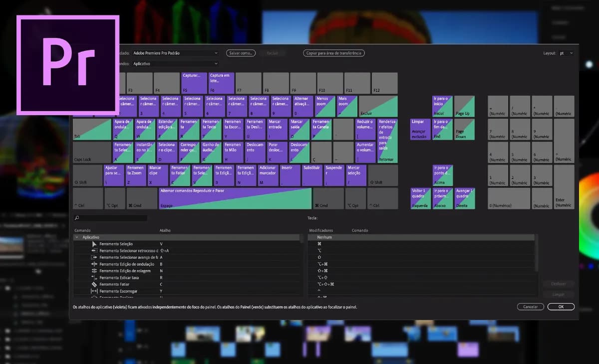The image size is (599, 364).
Task: Select the Tab key
Action: click(92, 129)
